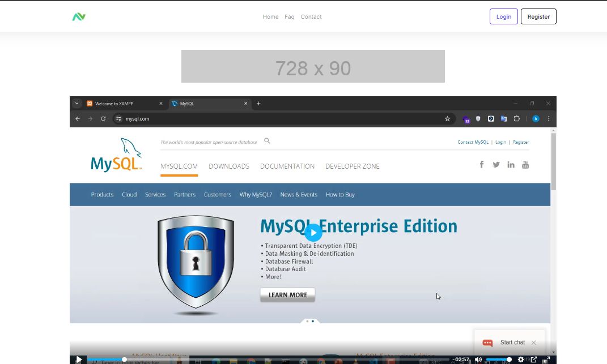Screen dimensions: 607x364
Task: Open the News & Events menu item
Action: [x=299, y=195]
